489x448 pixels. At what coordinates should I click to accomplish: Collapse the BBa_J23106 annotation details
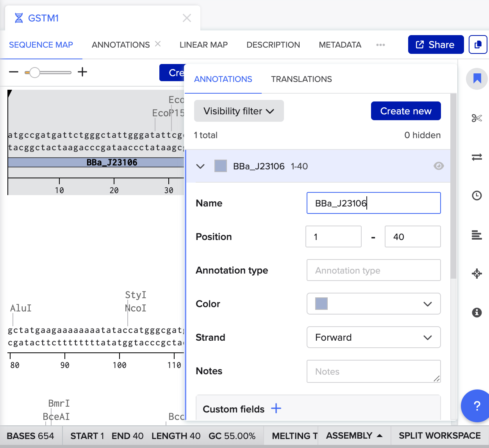[200, 166]
